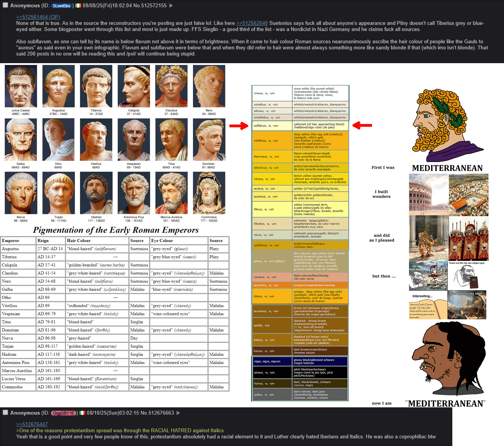Click the Nero bust portrait
This screenshot has width=504, height=446.
(x=209, y=86)
